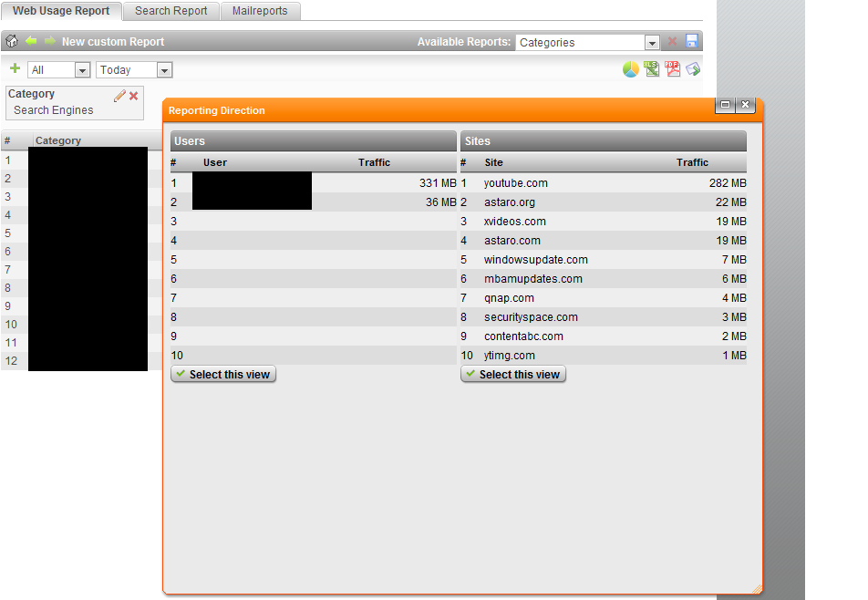Save the report with the floppy disk icon
Viewport: 868px width, 600px height.
coord(692,42)
